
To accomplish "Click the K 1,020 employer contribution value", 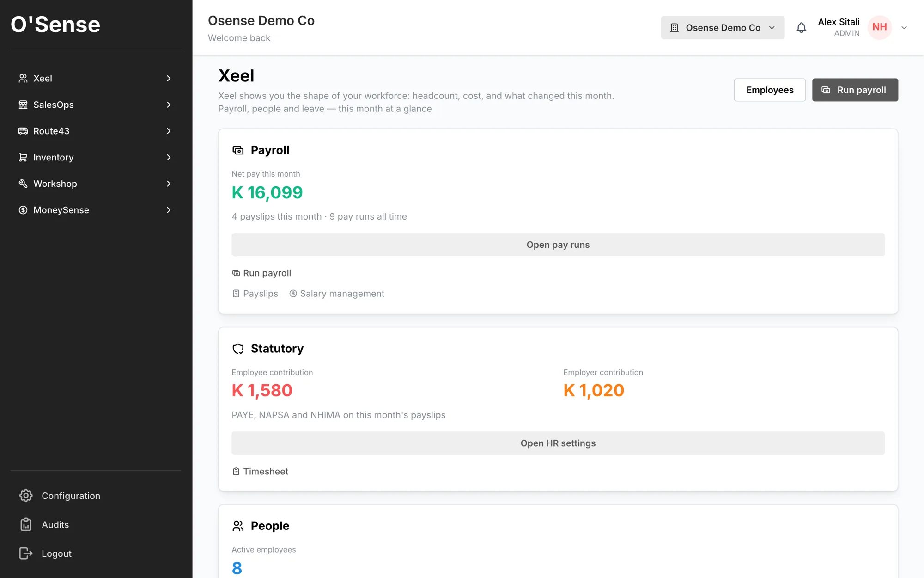I will (594, 391).
